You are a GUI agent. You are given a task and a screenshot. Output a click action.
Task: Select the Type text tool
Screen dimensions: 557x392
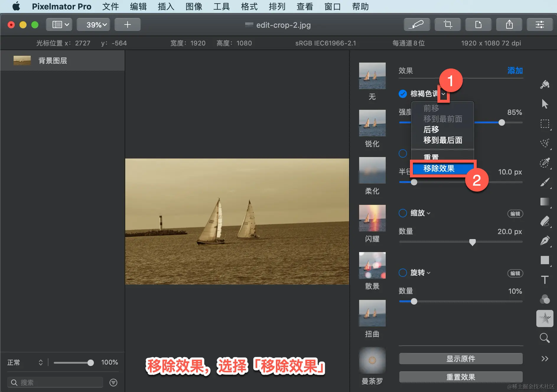coord(545,280)
